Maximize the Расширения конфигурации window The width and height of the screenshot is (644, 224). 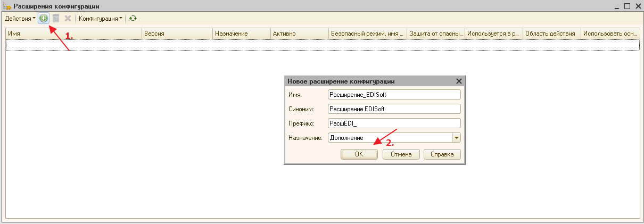coord(627,6)
